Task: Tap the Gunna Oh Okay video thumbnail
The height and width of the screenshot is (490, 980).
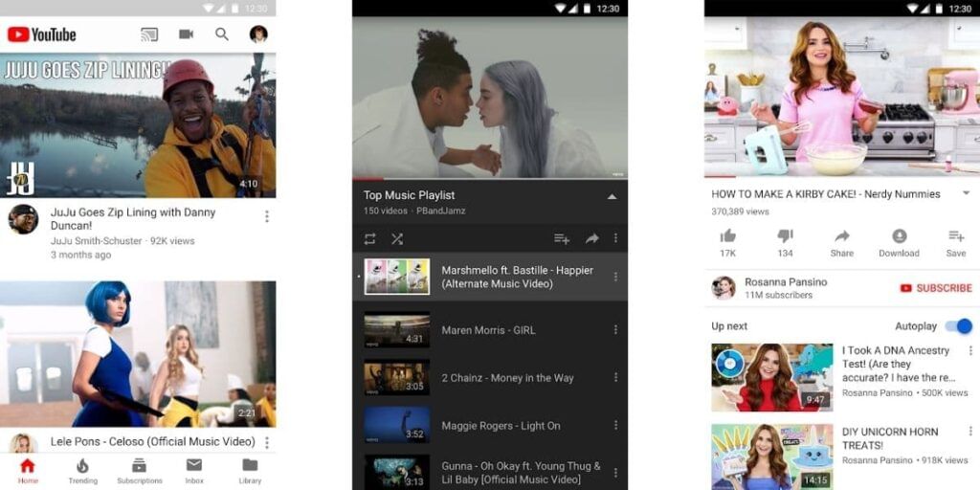Action: [397, 472]
